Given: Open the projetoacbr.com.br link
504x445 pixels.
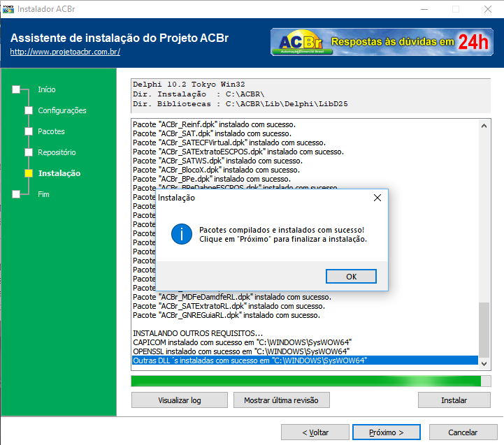Looking at the screenshot, I should click(x=65, y=52).
